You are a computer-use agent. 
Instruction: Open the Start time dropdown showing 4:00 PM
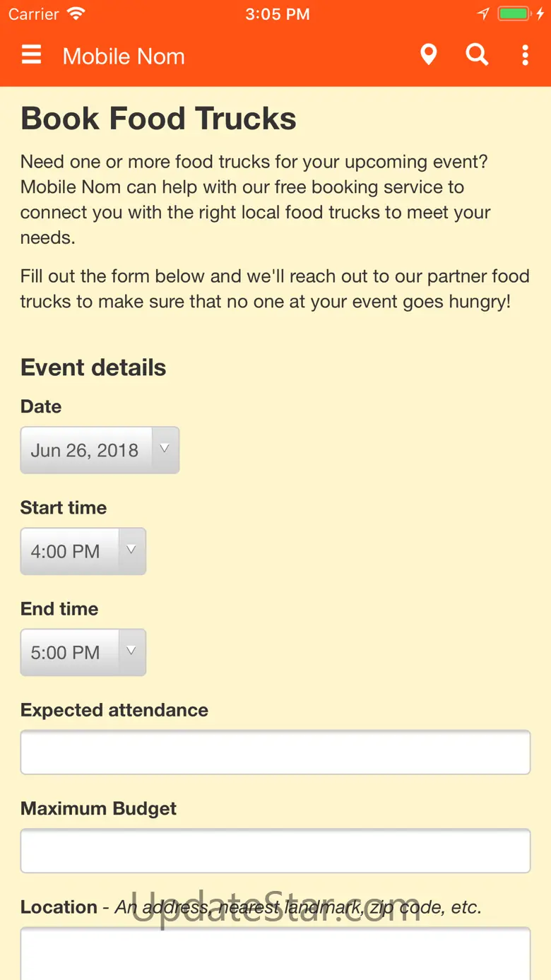pyautogui.click(x=83, y=551)
